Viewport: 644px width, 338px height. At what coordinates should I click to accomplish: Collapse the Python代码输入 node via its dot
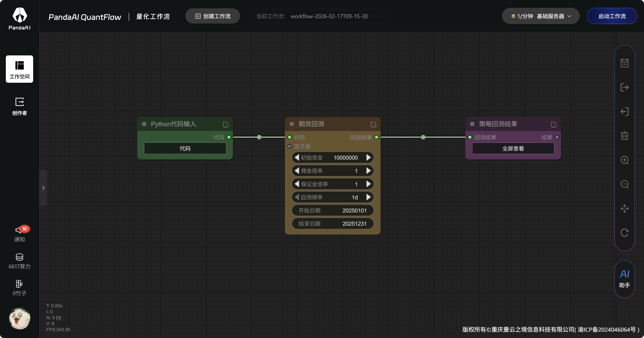(144, 124)
